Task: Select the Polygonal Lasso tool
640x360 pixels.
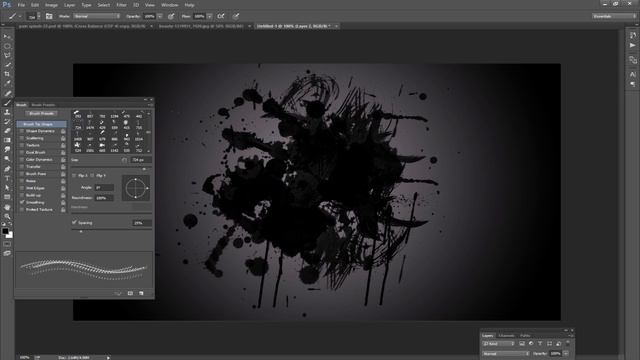Action: point(7,56)
